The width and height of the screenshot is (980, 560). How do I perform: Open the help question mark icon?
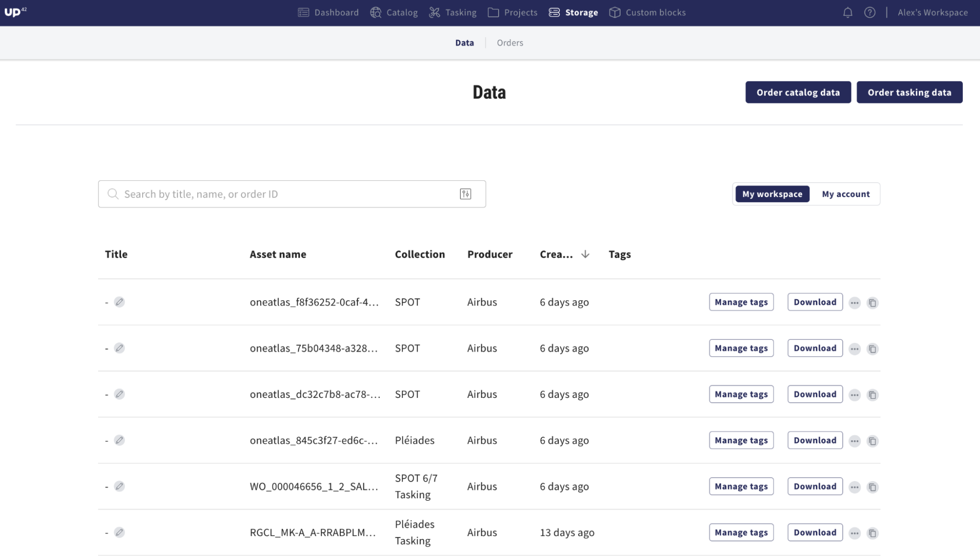coord(869,13)
